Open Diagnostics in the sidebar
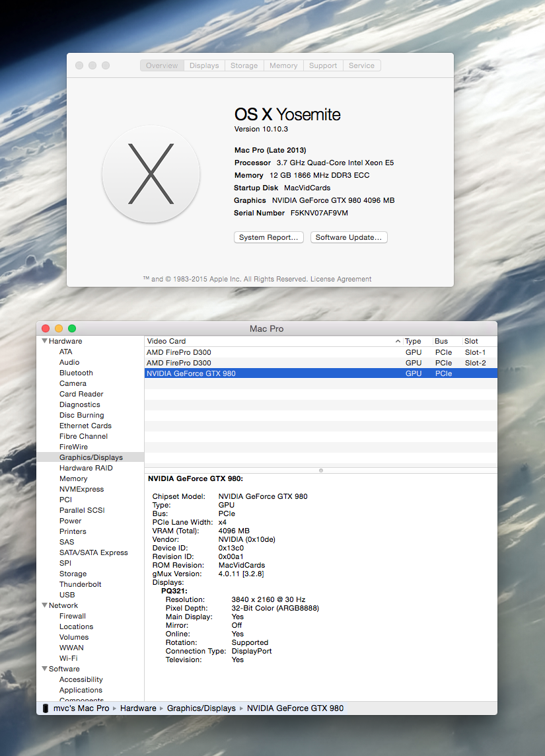Image resolution: width=545 pixels, height=756 pixels. [x=80, y=405]
